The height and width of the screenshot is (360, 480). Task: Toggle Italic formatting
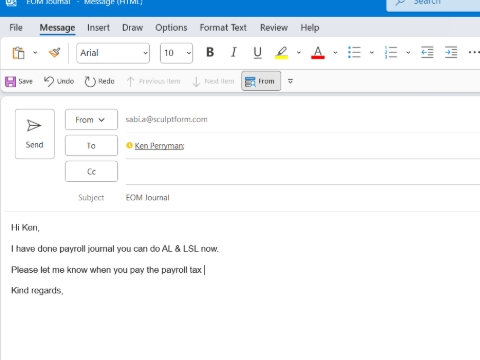coord(234,52)
